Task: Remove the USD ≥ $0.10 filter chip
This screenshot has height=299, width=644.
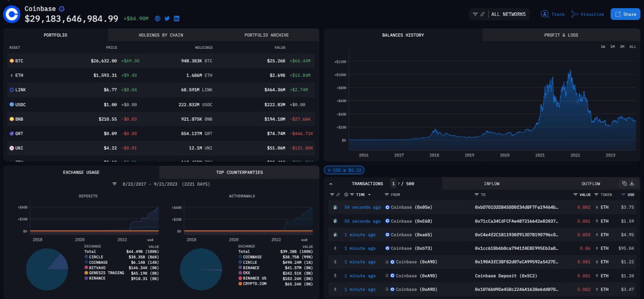Action: (329, 170)
